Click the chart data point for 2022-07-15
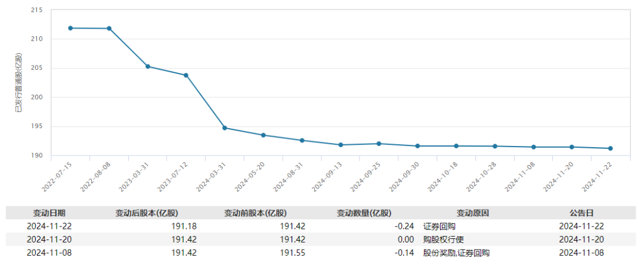 [x=70, y=28]
